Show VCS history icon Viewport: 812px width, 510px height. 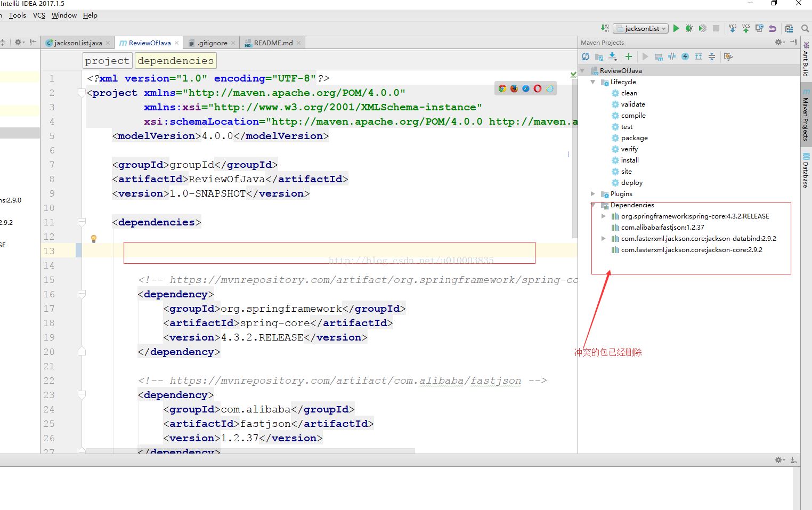tap(759, 28)
